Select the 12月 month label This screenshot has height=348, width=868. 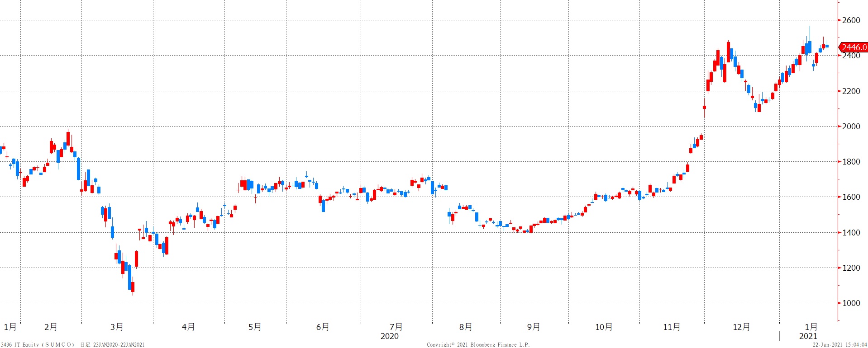[741, 327]
